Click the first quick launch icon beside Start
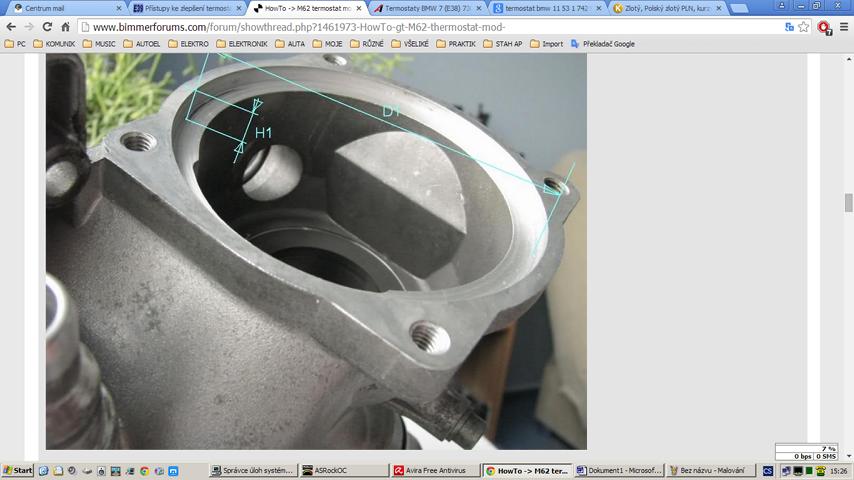Image resolution: width=854 pixels, height=480 pixels. point(44,471)
